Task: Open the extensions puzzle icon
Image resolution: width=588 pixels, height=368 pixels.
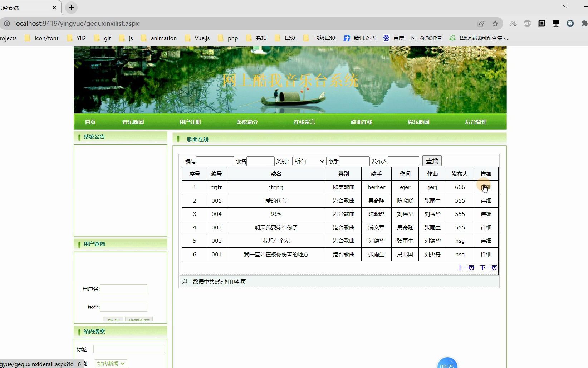Action: [584, 24]
